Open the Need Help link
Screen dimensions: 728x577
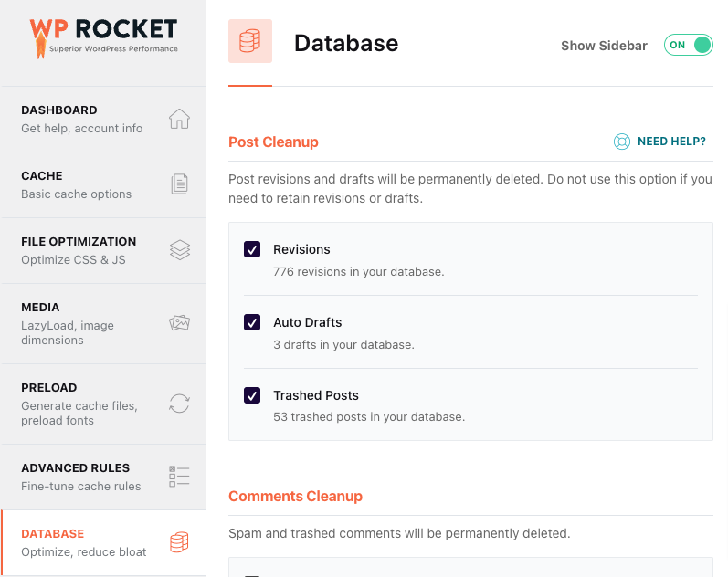pos(671,142)
